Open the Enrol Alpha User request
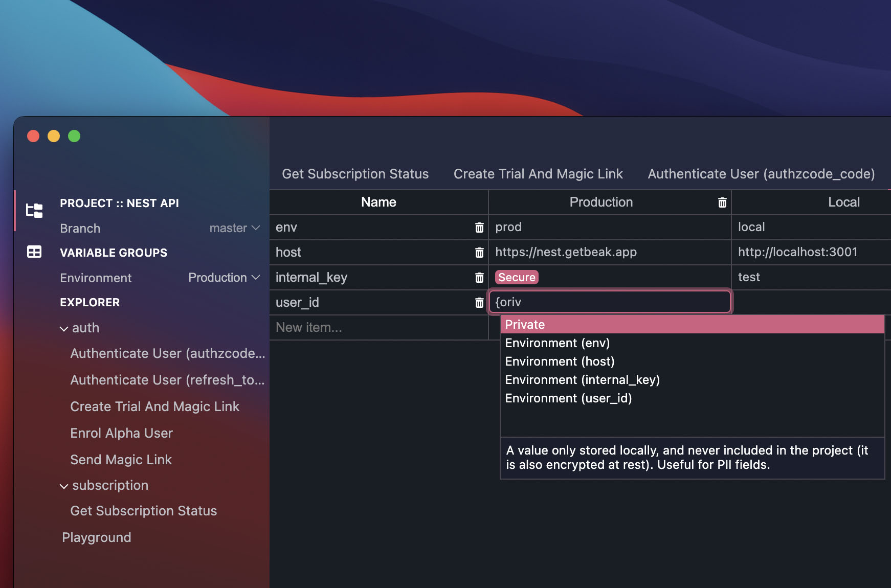The image size is (891, 588). (x=121, y=433)
